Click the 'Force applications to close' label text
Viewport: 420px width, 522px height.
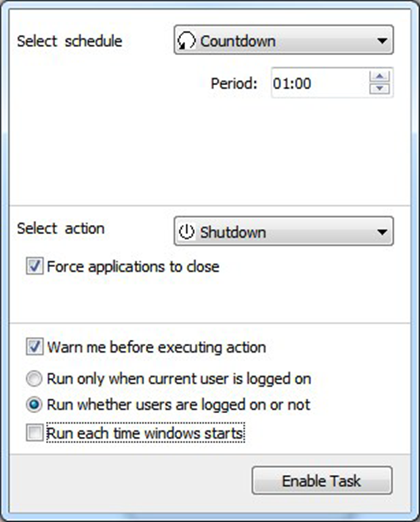133,267
